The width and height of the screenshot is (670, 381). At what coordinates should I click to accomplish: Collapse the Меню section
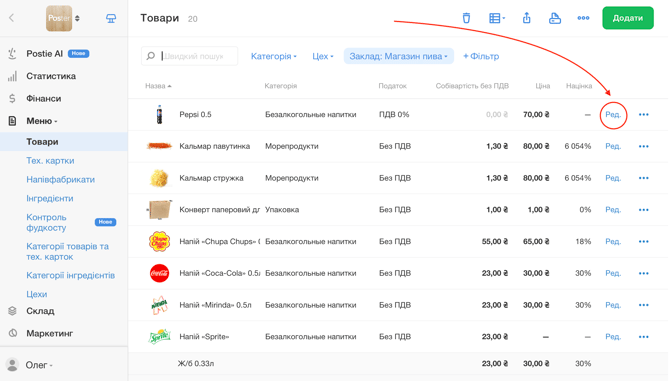click(x=41, y=121)
